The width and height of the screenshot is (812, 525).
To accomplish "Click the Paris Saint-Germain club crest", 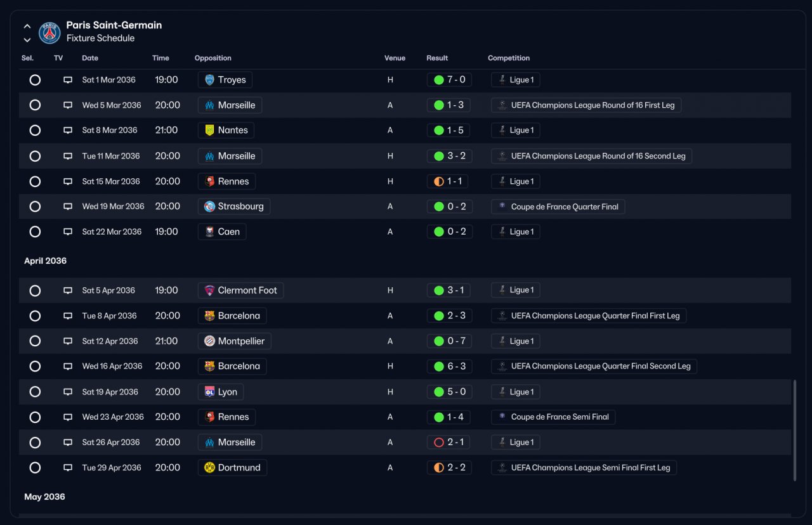I will 49,33.
